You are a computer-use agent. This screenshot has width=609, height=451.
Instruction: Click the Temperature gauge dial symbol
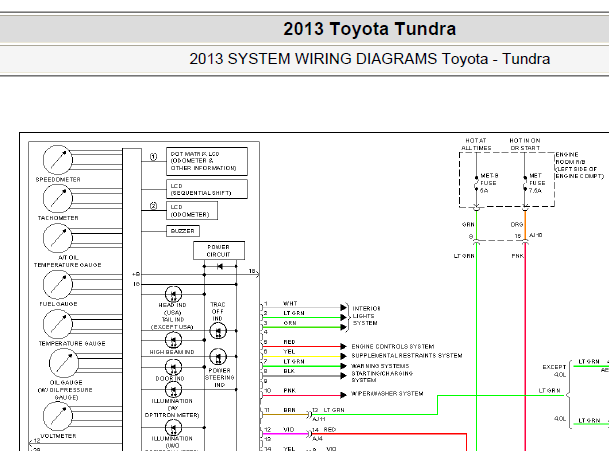(58, 324)
